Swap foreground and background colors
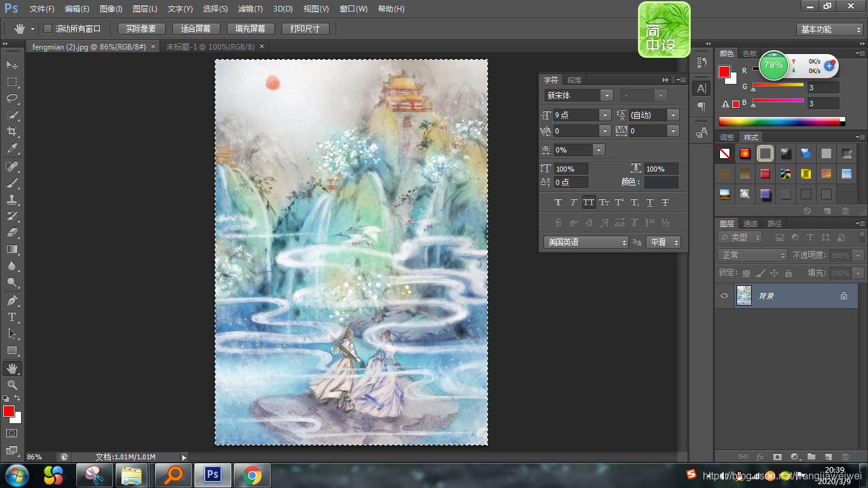868x488 pixels. [x=18, y=398]
